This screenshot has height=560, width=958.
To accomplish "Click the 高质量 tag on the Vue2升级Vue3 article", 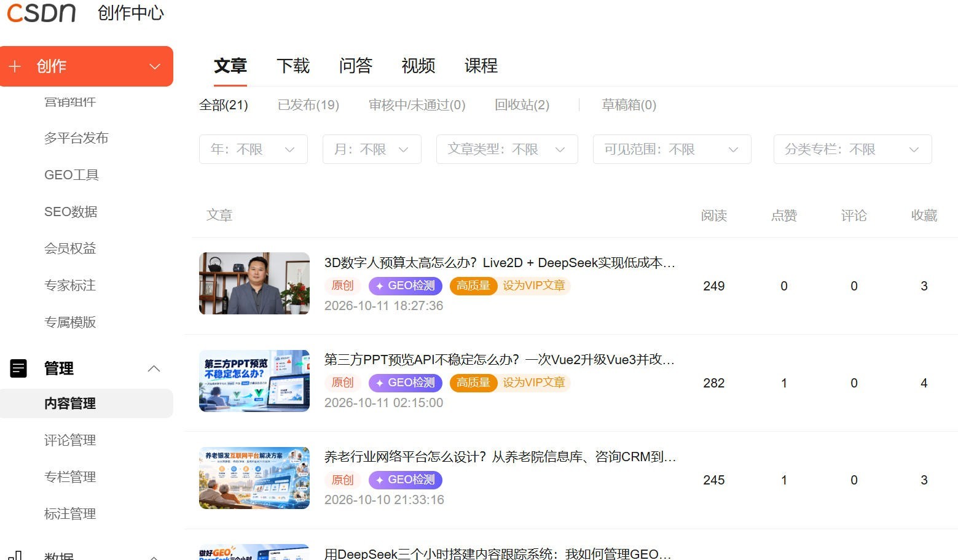I will pyautogui.click(x=473, y=383).
